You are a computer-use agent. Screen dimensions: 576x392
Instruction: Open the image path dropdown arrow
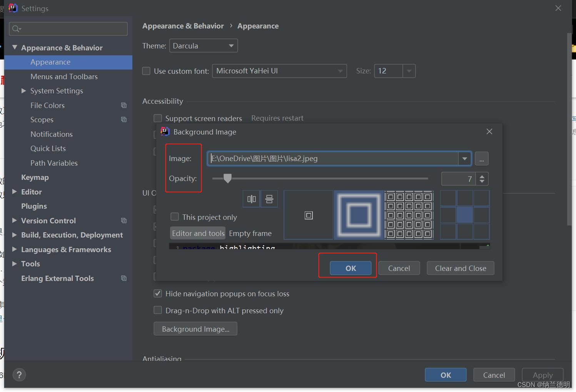coord(464,158)
